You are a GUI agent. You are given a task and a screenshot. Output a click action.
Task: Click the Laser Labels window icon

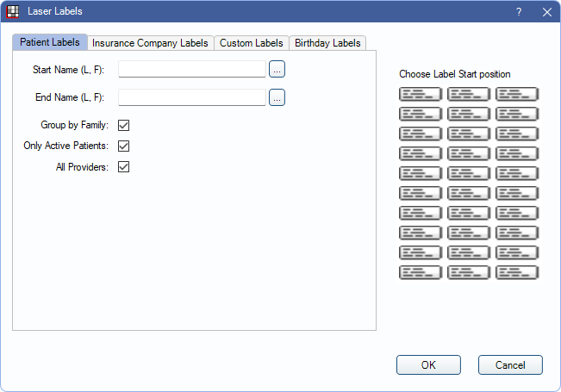click(x=13, y=11)
